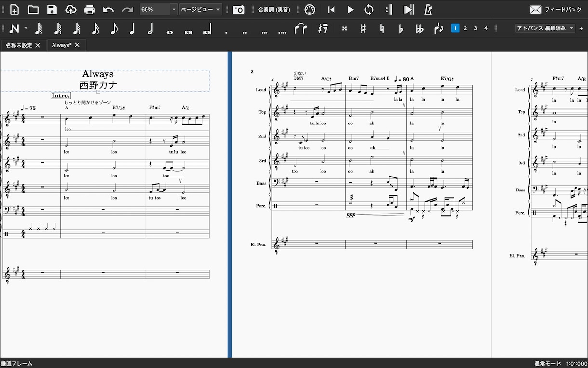Screen dimensions: 588x368
Task: Toggle MIDI input
Action: pos(310,10)
